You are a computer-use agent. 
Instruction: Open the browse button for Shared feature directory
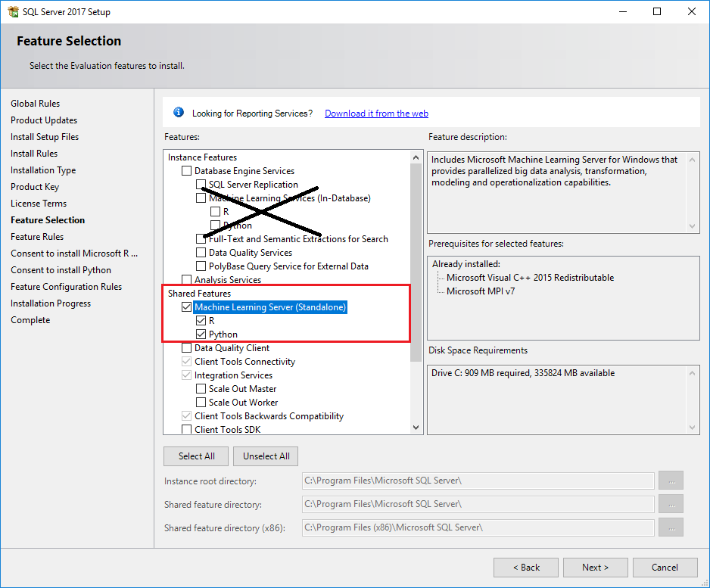pos(671,503)
